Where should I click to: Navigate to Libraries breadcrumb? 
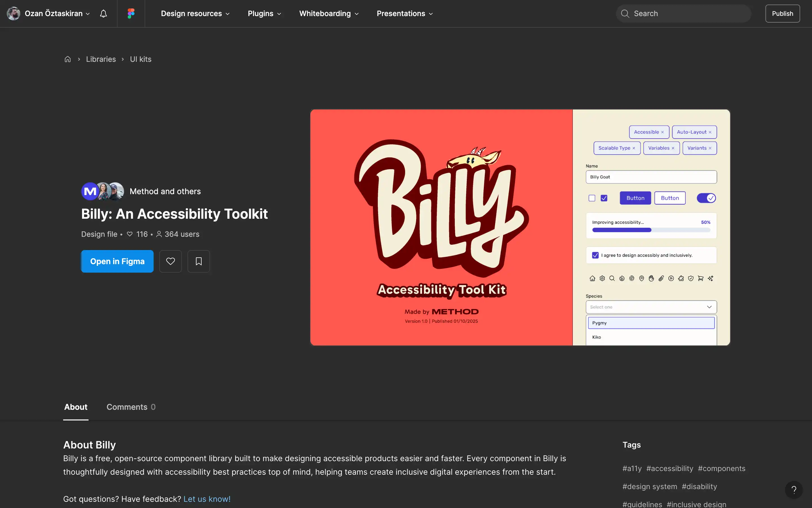(x=101, y=59)
